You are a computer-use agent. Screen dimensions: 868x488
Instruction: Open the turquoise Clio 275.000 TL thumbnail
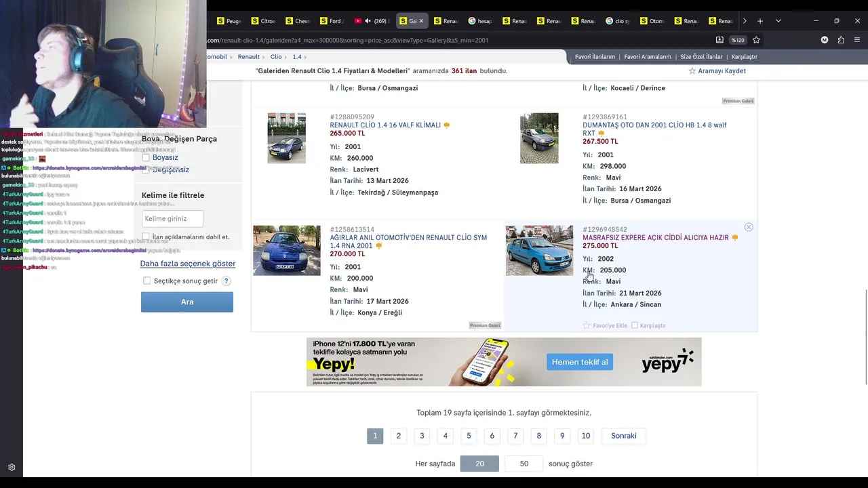click(539, 250)
